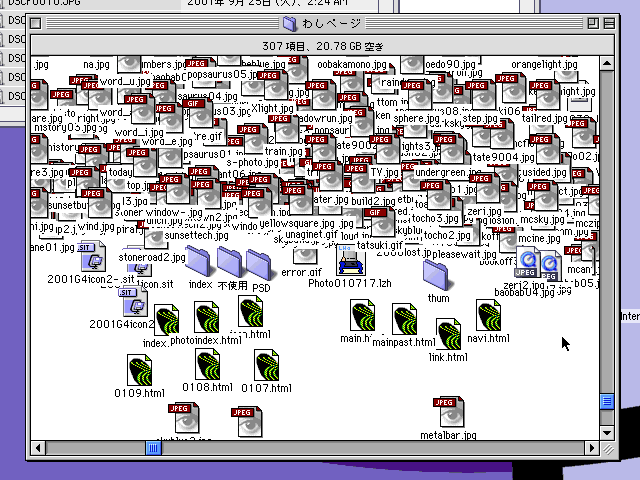Click the vertical scrollbar down arrow
This screenshot has width=640, height=480.
point(606,432)
